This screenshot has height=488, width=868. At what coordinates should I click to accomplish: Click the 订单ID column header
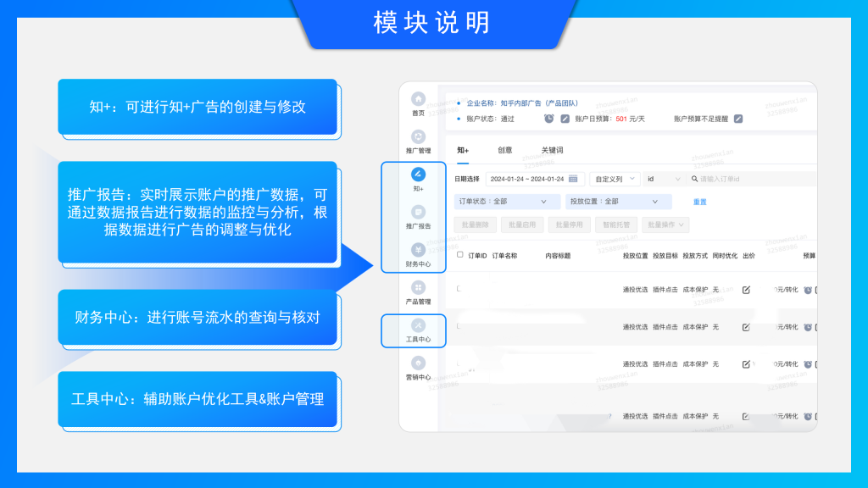click(x=477, y=256)
